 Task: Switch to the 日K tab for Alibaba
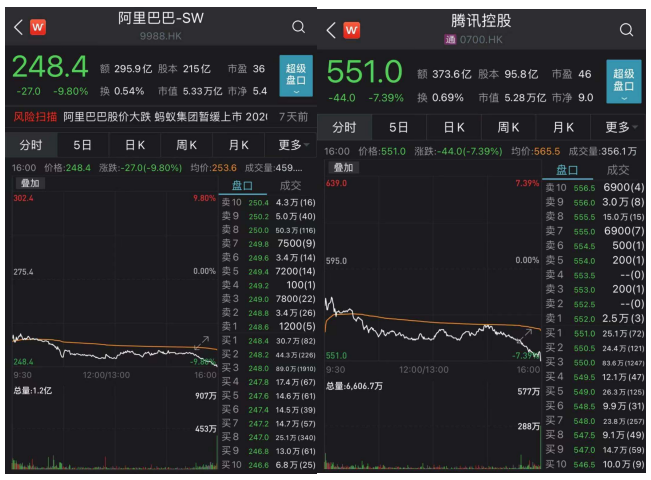pos(135,145)
